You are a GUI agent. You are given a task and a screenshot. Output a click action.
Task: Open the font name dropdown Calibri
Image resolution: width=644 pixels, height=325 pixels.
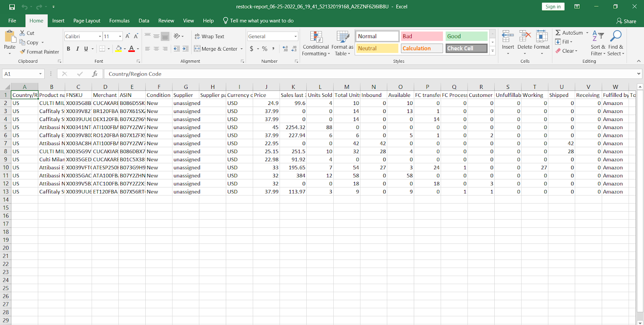coord(100,37)
